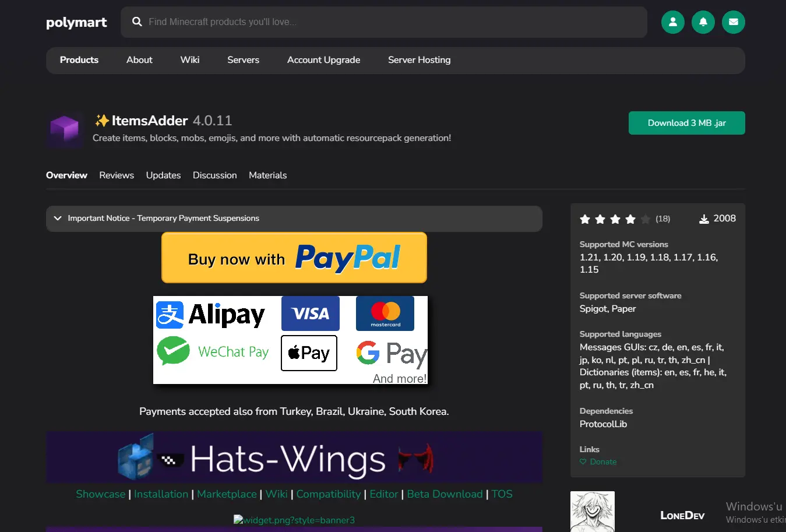The width and height of the screenshot is (786, 532).
Task: Open the Beta Download link
Action: (x=445, y=494)
